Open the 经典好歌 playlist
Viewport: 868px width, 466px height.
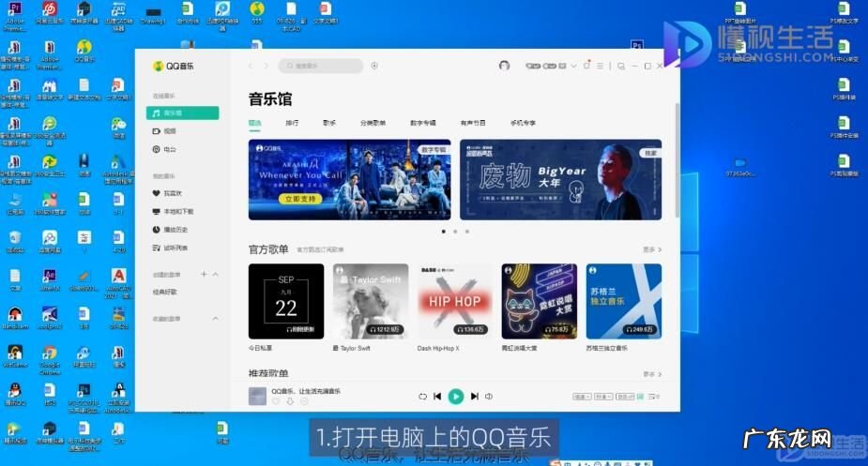pyautogui.click(x=165, y=292)
